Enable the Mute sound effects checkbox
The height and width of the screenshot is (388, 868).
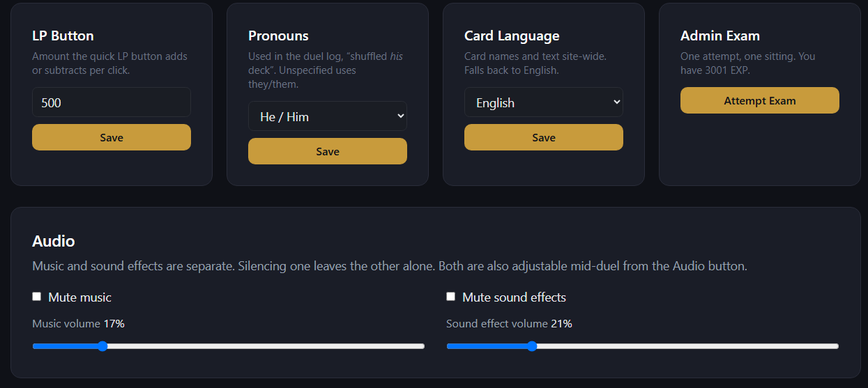(451, 297)
